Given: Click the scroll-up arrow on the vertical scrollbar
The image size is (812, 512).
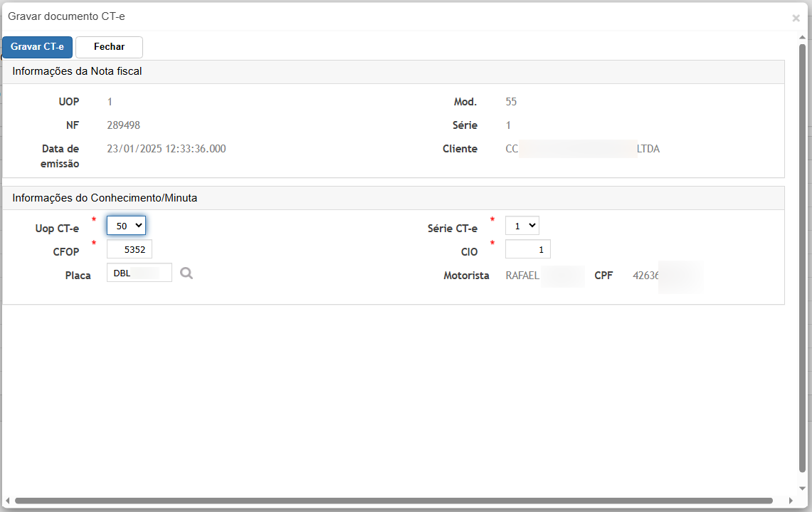Looking at the screenshot, I should (802, 38).
